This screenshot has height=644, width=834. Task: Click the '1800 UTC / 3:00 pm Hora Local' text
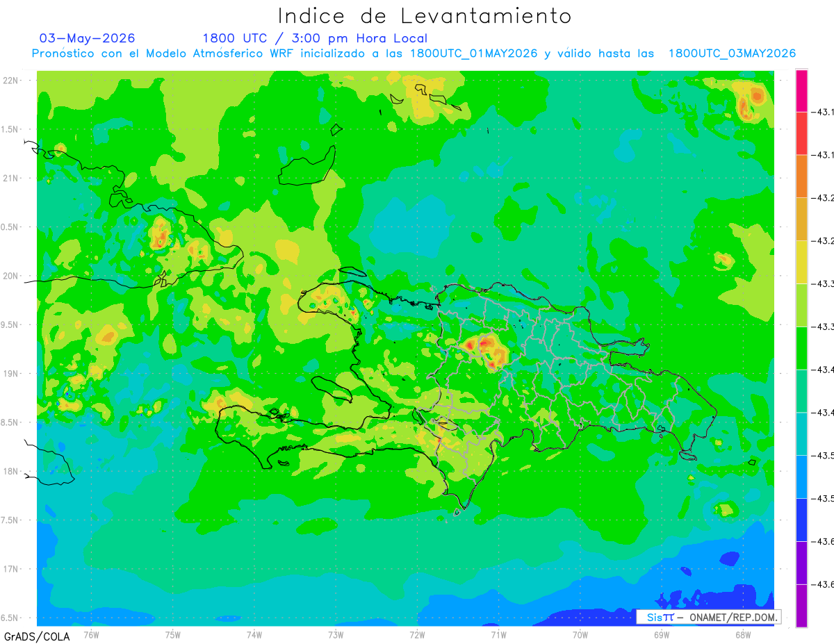pyautogui.click(x=315, y=38)
